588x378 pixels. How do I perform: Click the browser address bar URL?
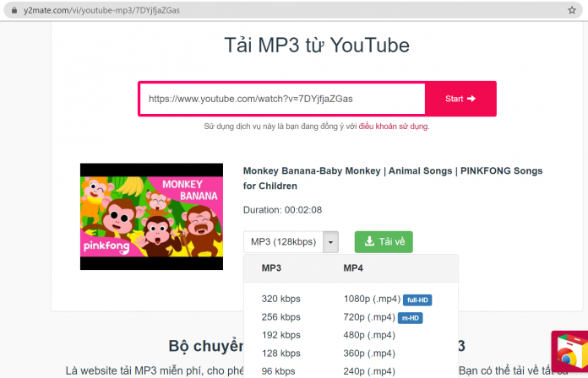101,10
